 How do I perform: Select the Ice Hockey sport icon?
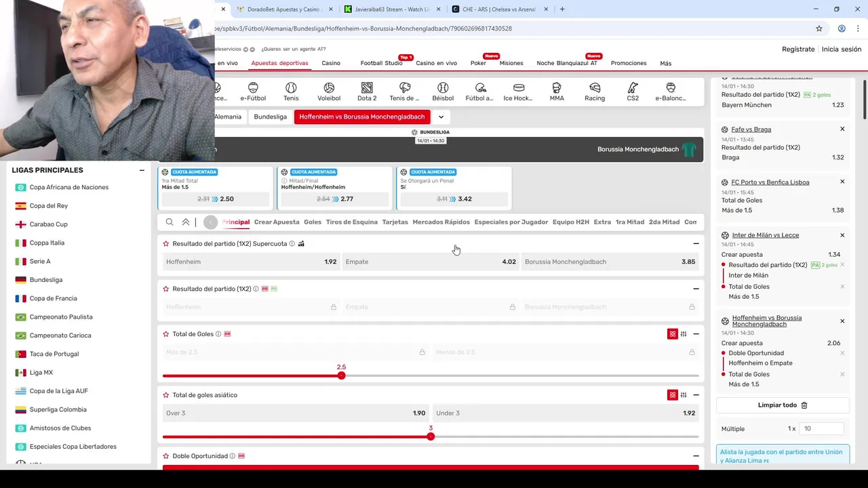(519, 91)
